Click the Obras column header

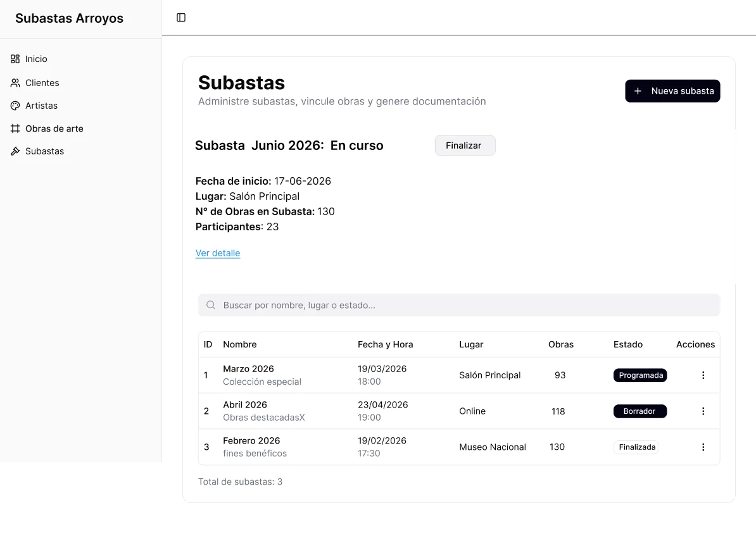(x=561, y=344)
